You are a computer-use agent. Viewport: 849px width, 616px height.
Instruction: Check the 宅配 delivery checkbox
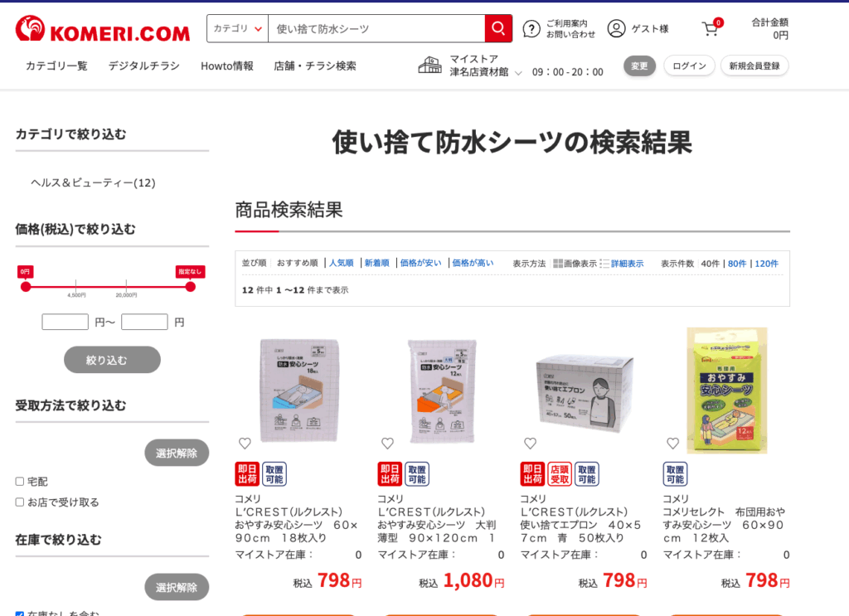[x=20, y=481]
